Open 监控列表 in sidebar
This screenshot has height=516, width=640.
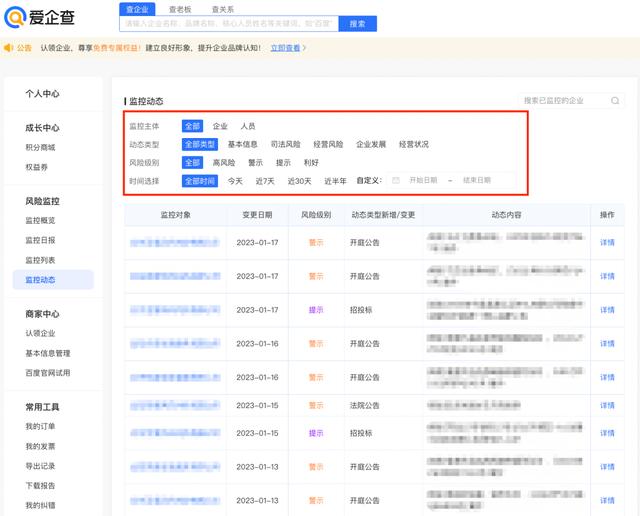point(40,260)
